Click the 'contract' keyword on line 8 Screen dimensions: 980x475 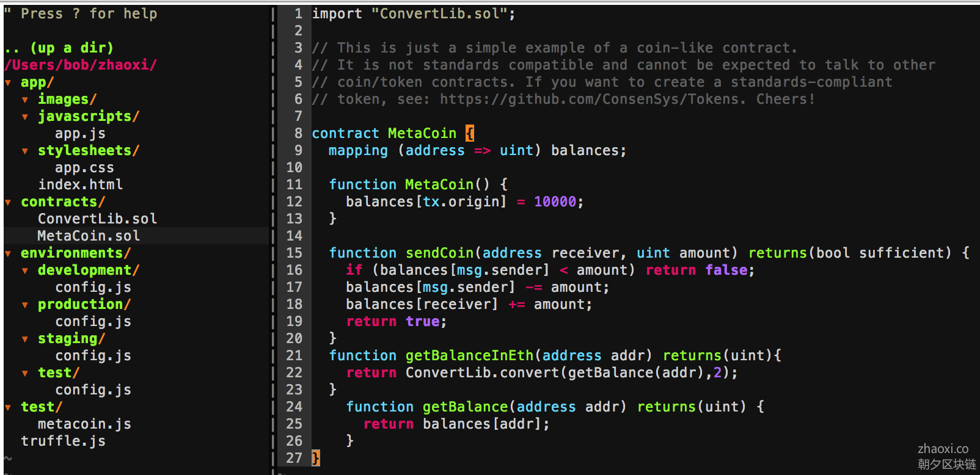tap(345, 133)
